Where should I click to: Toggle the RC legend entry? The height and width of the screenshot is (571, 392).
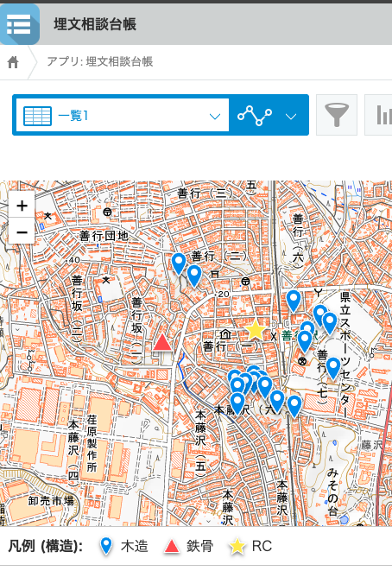pyautogui.click(x=250, y=546)
